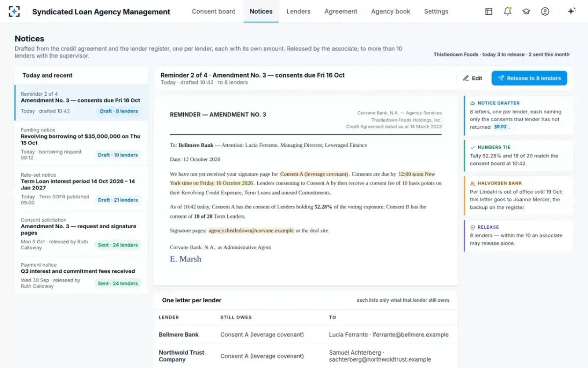
Task: Open the layout panel icon in header
Action: tap(489, 11)
